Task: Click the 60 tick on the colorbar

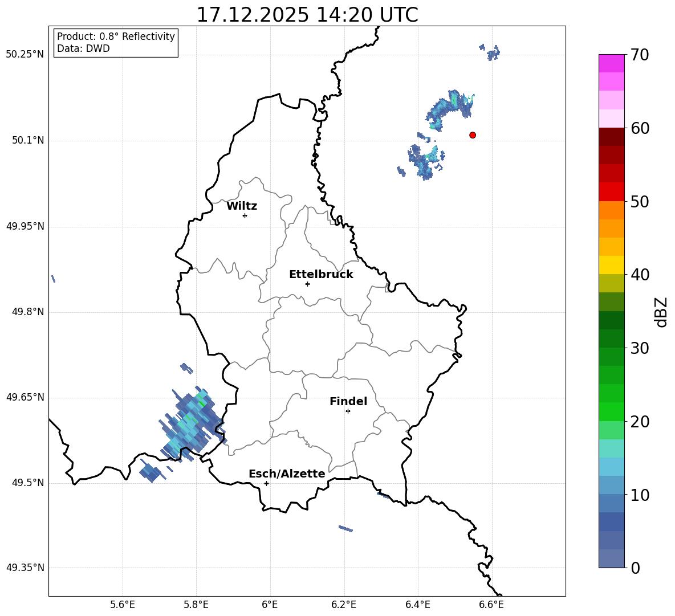Action: tap(640, 128)
